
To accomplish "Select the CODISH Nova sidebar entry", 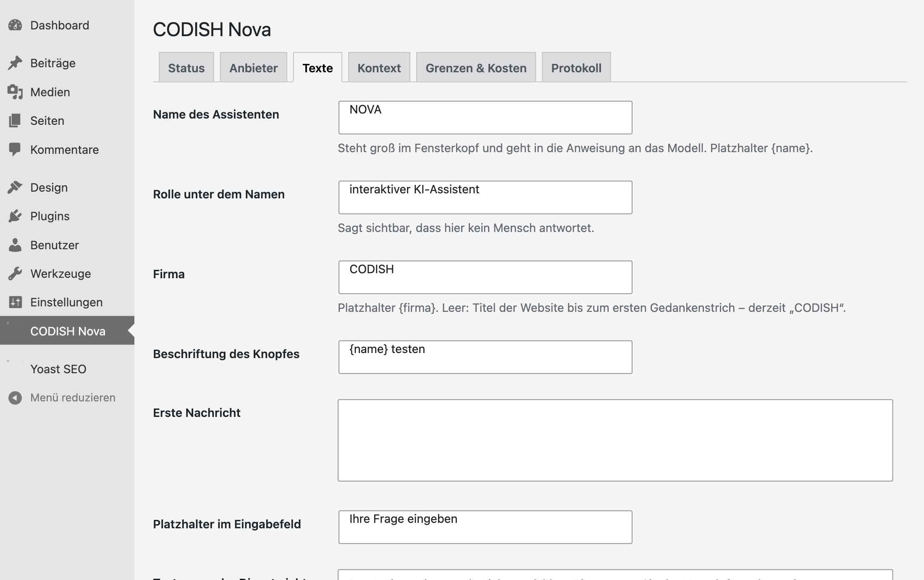I will [x=67, y=331].
